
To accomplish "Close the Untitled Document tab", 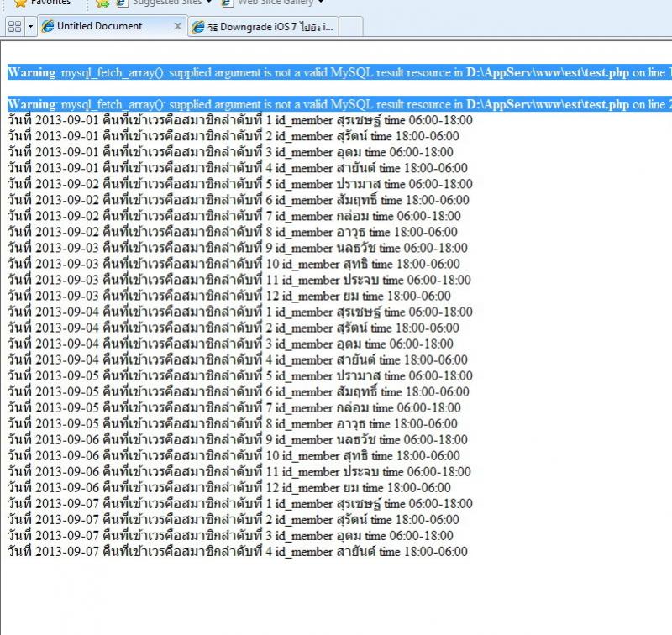I will point(177,26).
